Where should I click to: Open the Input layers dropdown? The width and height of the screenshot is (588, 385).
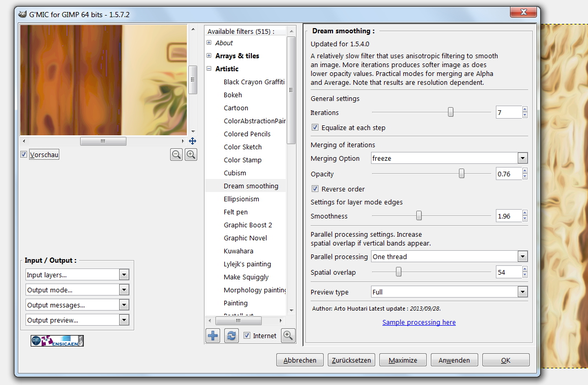pos(77,275)
